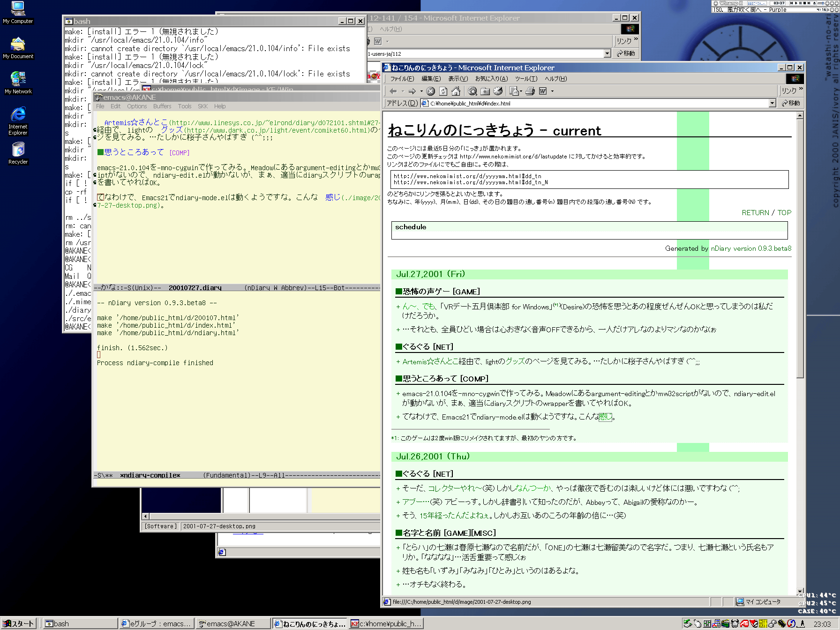This screenshot has width=840, height=630.
Task: Click Winamp pause button
Action: click(x=801, y=3)
